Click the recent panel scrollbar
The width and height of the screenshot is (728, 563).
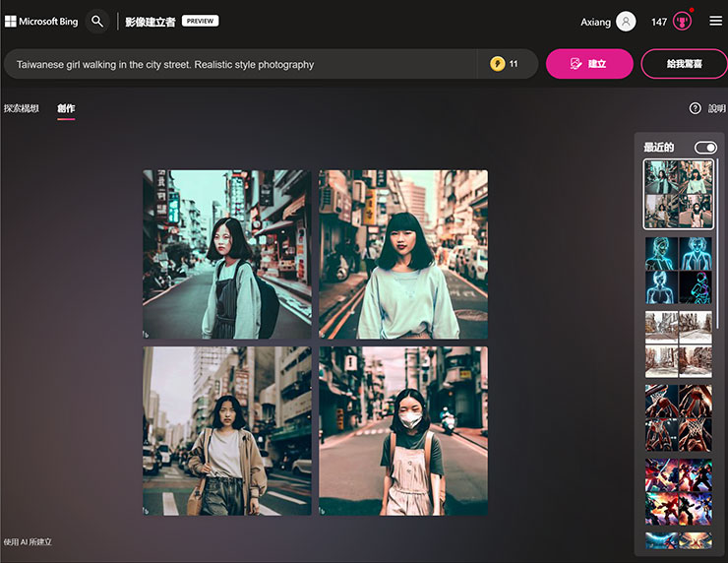(718, 244)
